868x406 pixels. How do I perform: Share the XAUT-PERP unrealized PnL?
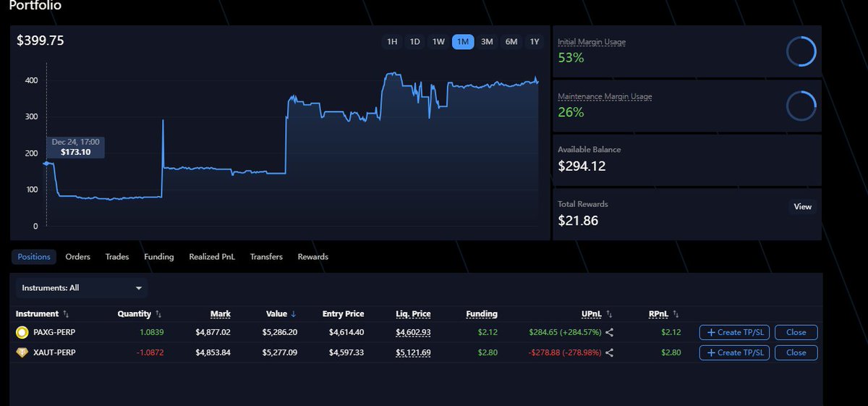coord(609,352)
